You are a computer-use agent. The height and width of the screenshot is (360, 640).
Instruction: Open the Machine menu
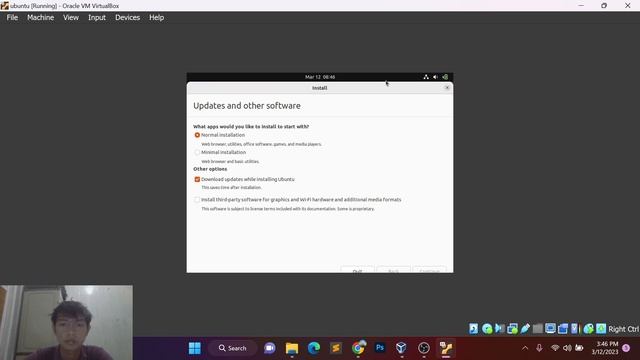coord(40,18)
